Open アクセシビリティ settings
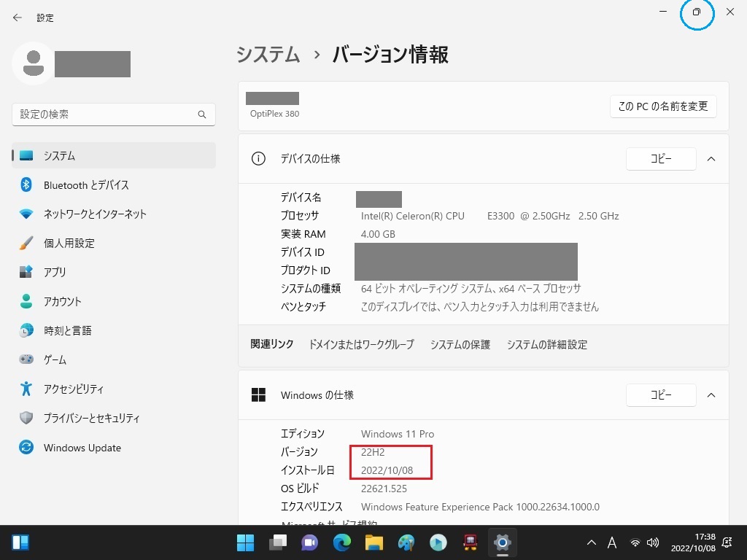This screenshot has width=747, height=560. tap(113, 389)
